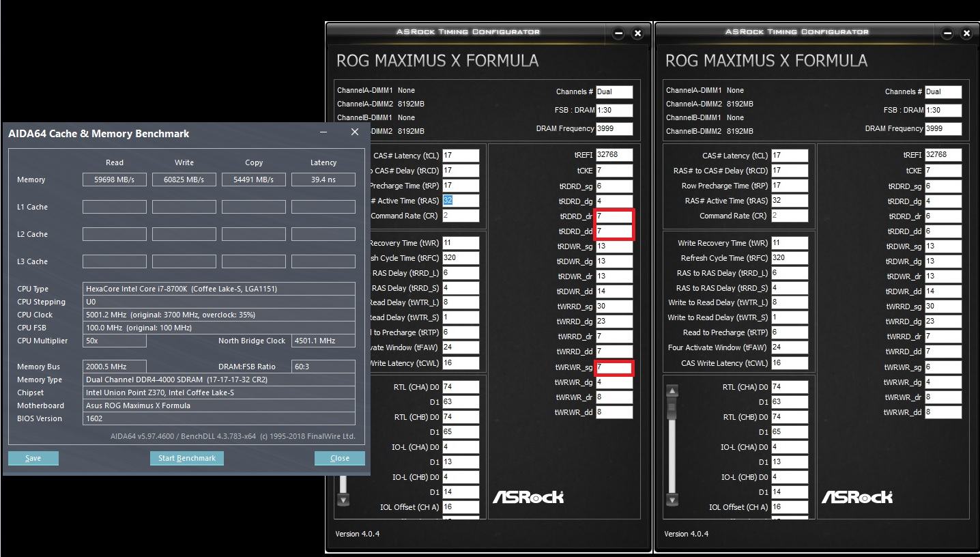Click RTL (CHB) D0 field in right Configurator
Viewport: 980px width, 557px height.
point(790,417)
